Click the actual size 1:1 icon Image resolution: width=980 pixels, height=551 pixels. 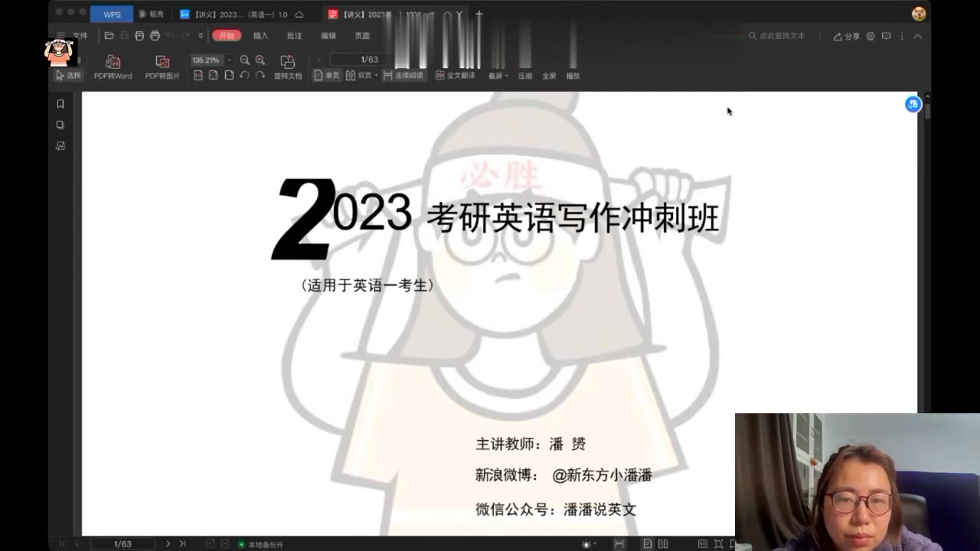tap(198, 75)
